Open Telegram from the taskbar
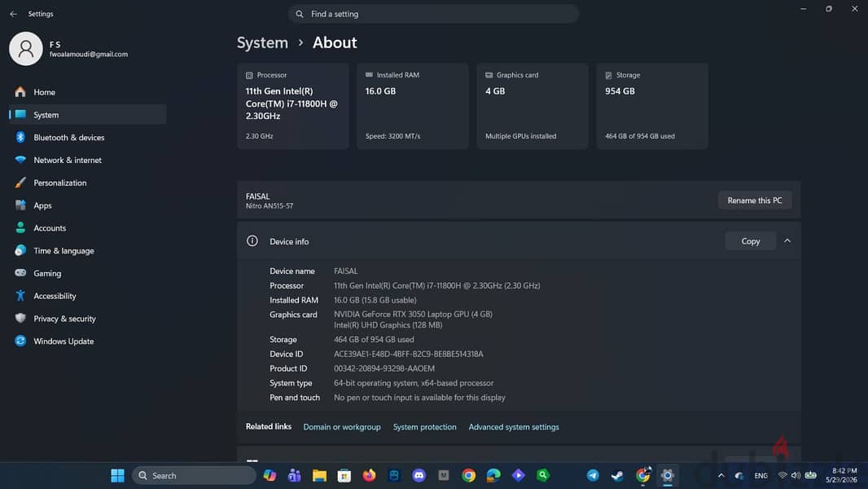The height and width of the screenshot is (489, 868). coord(593,476)
